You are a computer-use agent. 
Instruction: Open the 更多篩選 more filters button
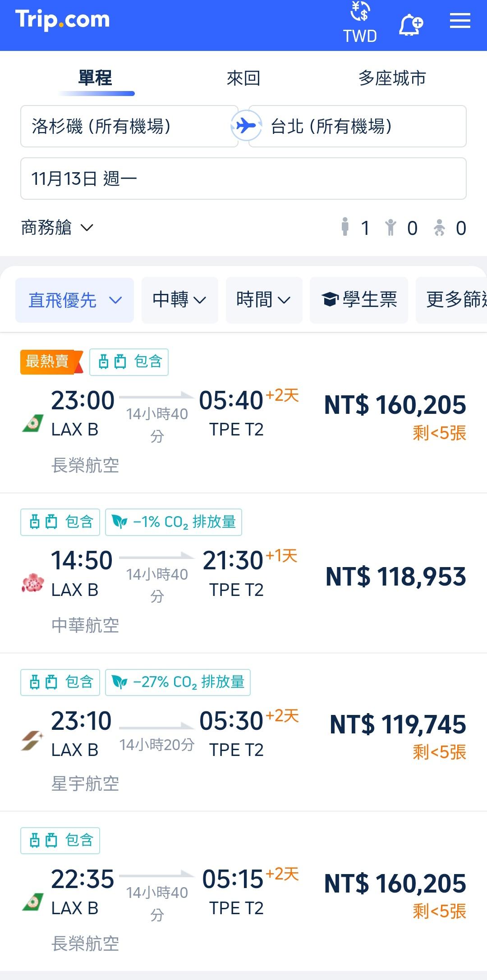(453, 300)
